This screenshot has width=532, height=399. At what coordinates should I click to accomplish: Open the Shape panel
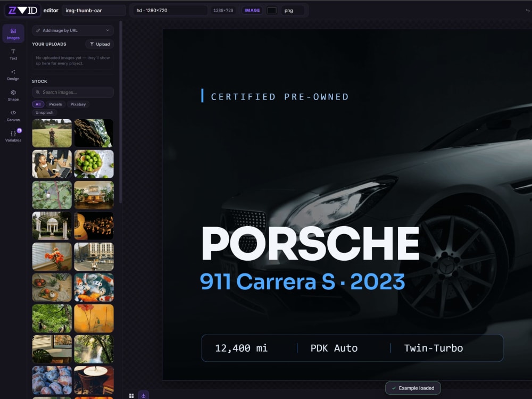pyautogui.click(x=13, y=95)
